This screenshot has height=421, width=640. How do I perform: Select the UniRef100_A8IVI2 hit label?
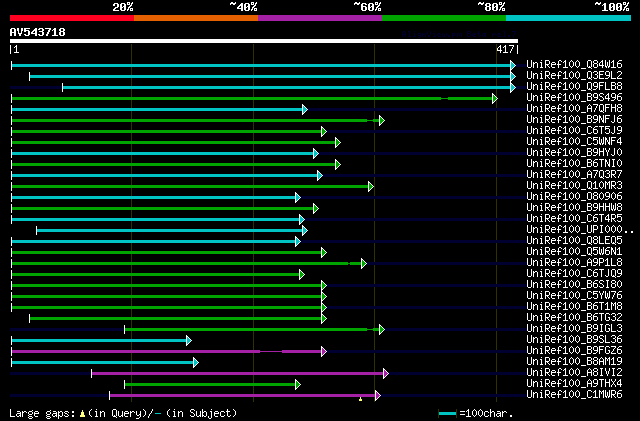point(574,373)
